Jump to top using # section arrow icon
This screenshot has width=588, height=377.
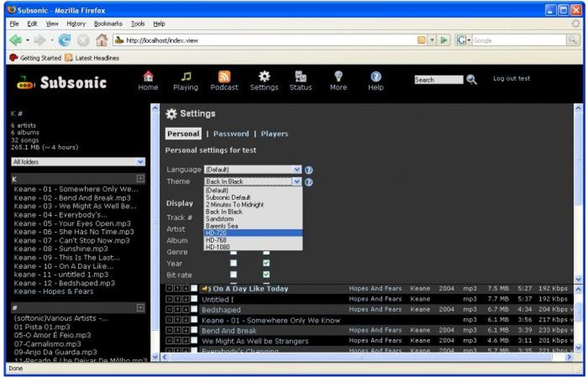[x=140, y=308]
